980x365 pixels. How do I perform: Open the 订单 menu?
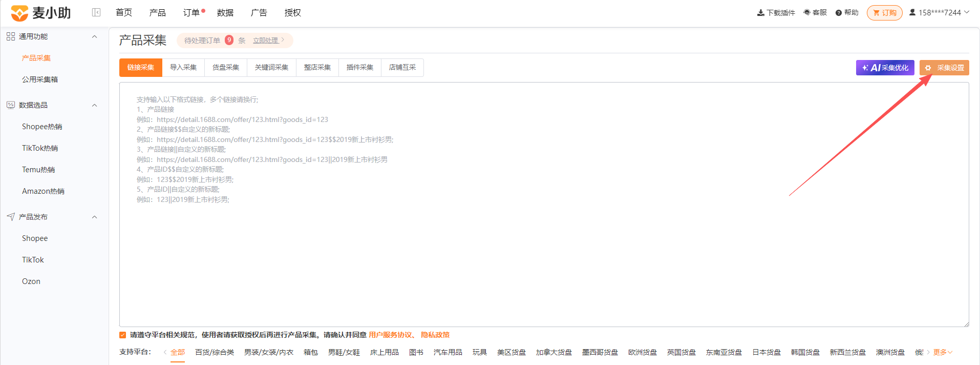pyautogui.click(x=191, y=12)
